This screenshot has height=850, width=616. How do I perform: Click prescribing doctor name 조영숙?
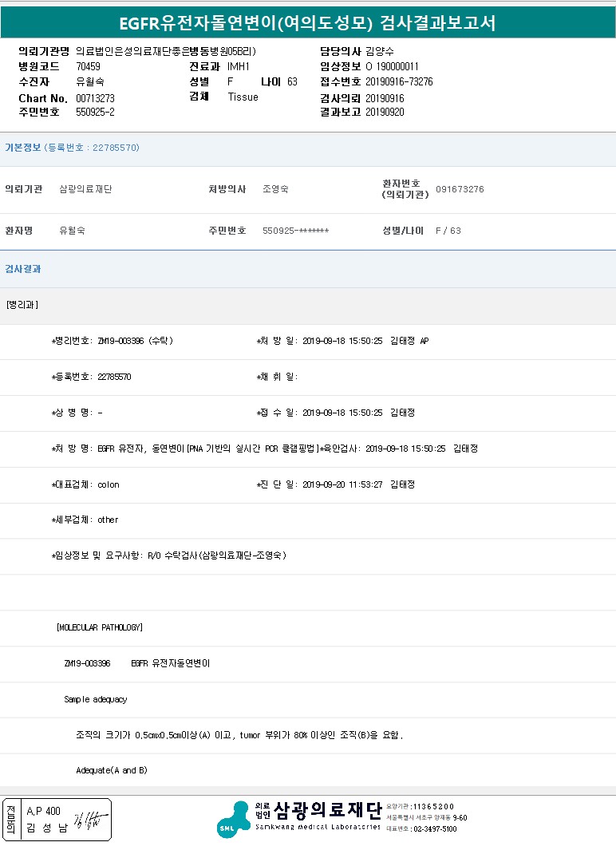tap(276, 189)
